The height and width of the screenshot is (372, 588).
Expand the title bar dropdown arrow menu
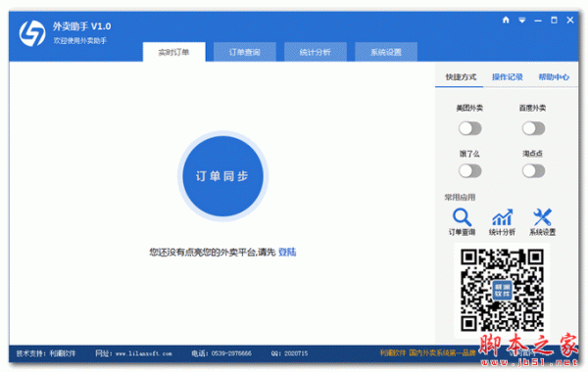point(522,21)
